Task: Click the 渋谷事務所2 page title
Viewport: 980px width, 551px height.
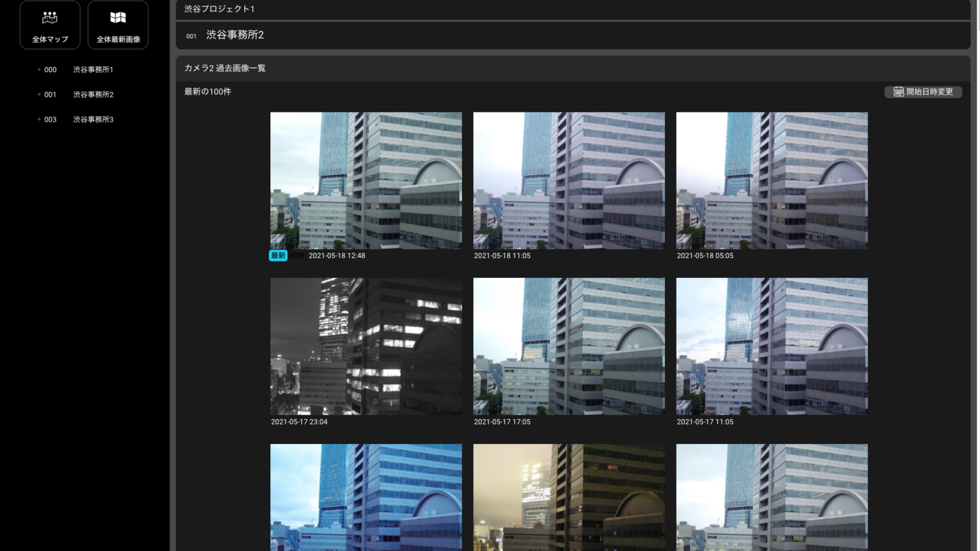Action: 235,35
